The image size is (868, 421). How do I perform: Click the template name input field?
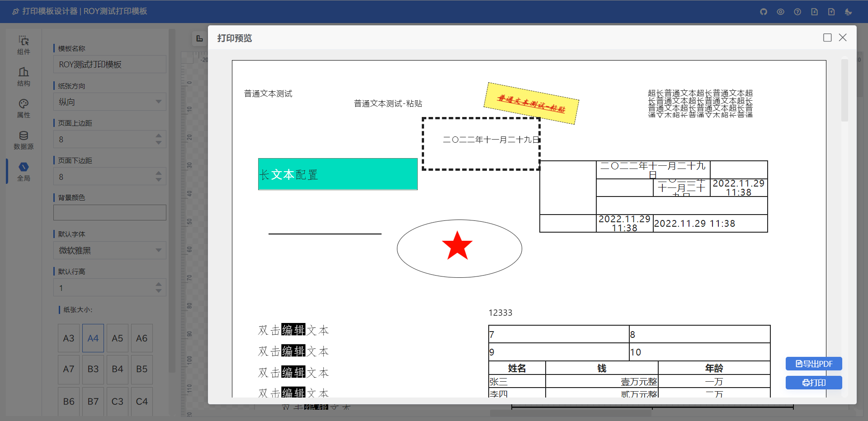110,64
